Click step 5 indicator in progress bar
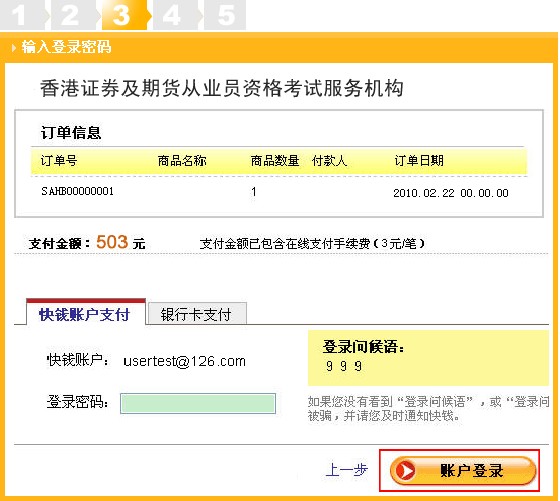The height and width of the screenshot is (501, 560). click(225, 15)
